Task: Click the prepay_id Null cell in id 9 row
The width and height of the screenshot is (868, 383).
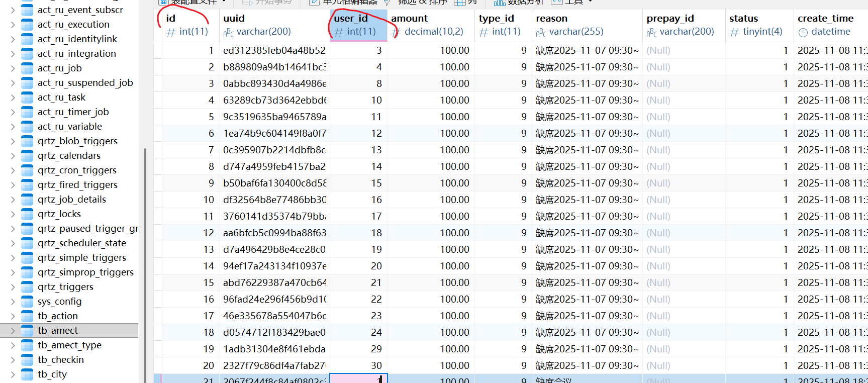Action: (684, 183)
